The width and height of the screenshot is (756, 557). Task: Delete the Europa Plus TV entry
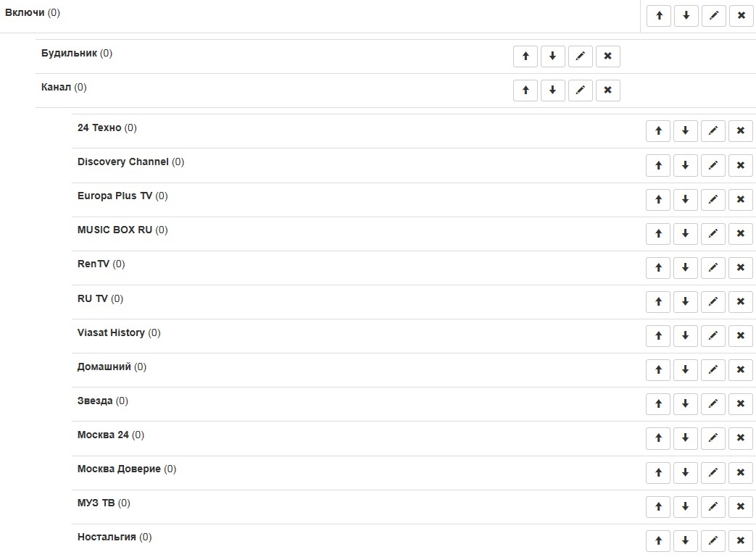(741, 199)
